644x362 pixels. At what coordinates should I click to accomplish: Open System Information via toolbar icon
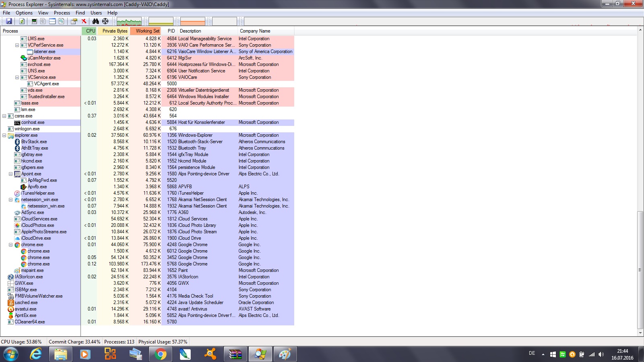[34, 21]
